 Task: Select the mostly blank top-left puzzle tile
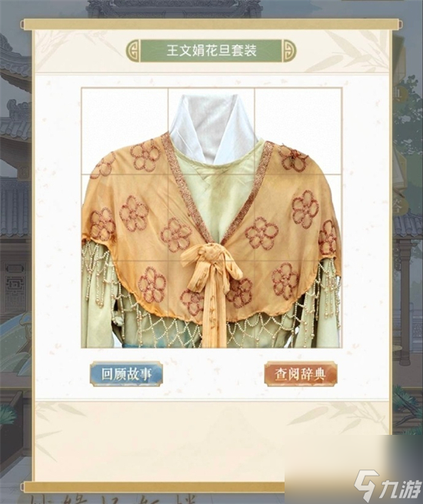[125, 131]
